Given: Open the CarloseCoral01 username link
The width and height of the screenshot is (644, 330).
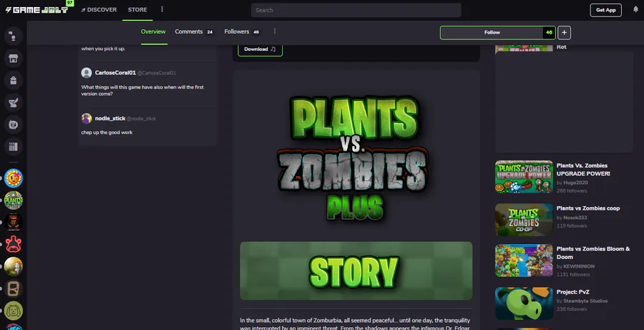Looking at the screenshot, I should click(x=115, y=73).
